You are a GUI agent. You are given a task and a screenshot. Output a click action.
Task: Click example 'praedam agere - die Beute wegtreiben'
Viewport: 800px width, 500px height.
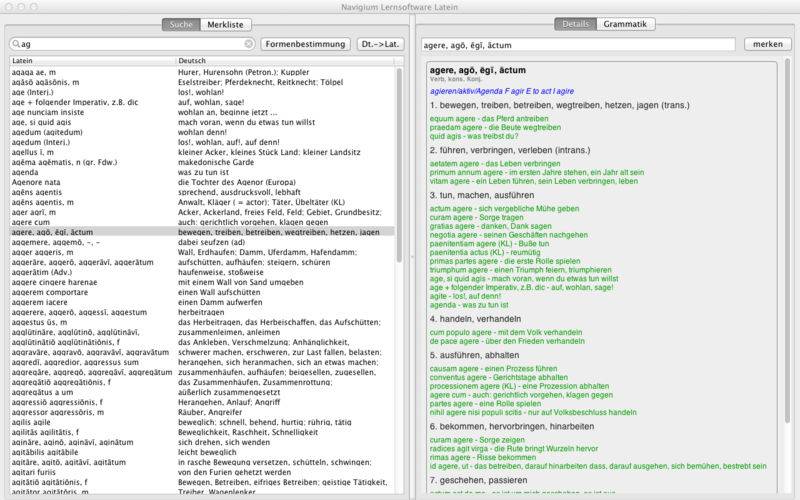coord(495,128)
